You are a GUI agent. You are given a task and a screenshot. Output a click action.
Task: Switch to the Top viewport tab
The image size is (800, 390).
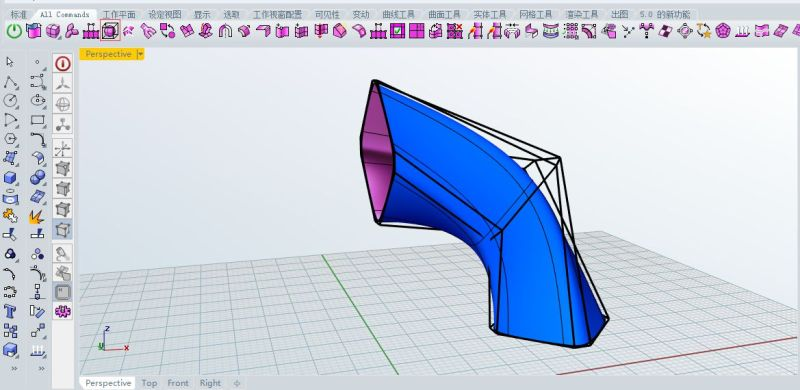[149, 383]
